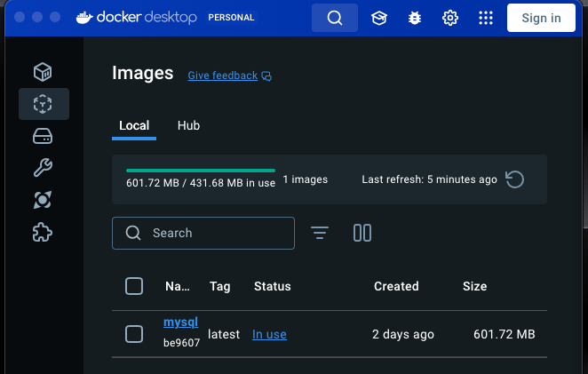Open the Learning center icon

click(378, 18)
